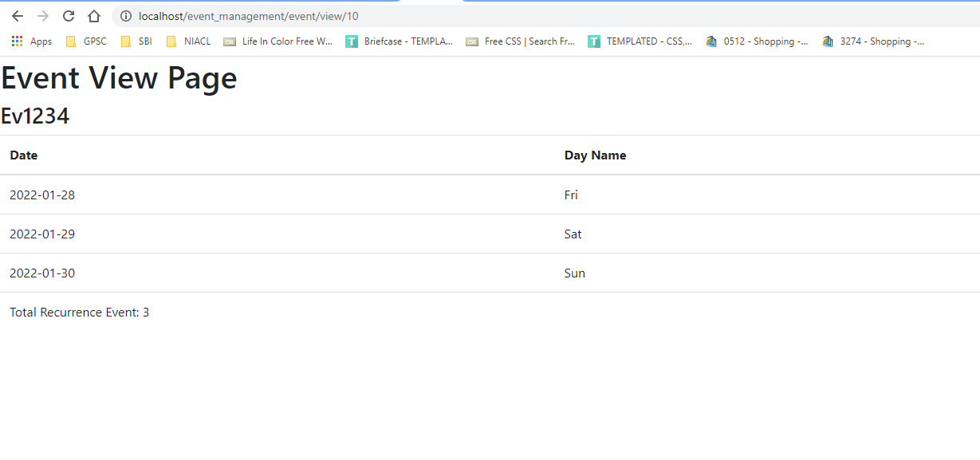This screenshot has height=460, width=980.
Task: Open 3274 - Shopping bookmark
Action: tap(874, 41)
